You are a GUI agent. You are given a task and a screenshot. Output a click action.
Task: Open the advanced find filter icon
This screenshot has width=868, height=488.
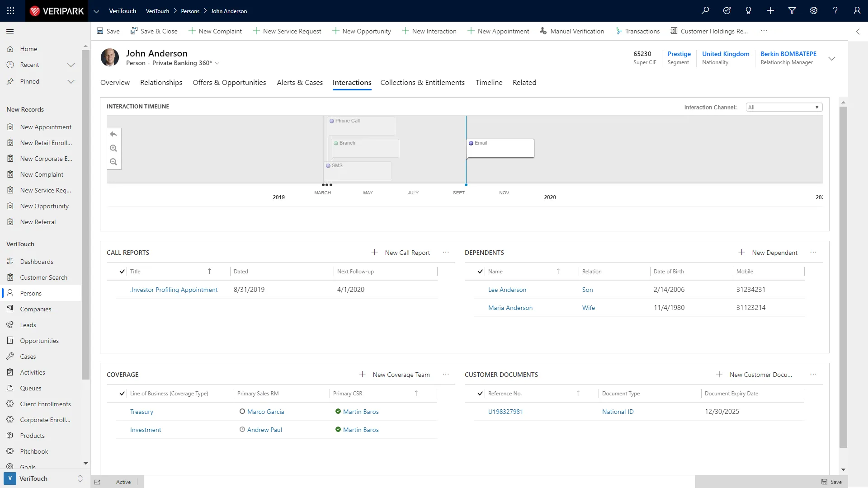coord(792,11)
